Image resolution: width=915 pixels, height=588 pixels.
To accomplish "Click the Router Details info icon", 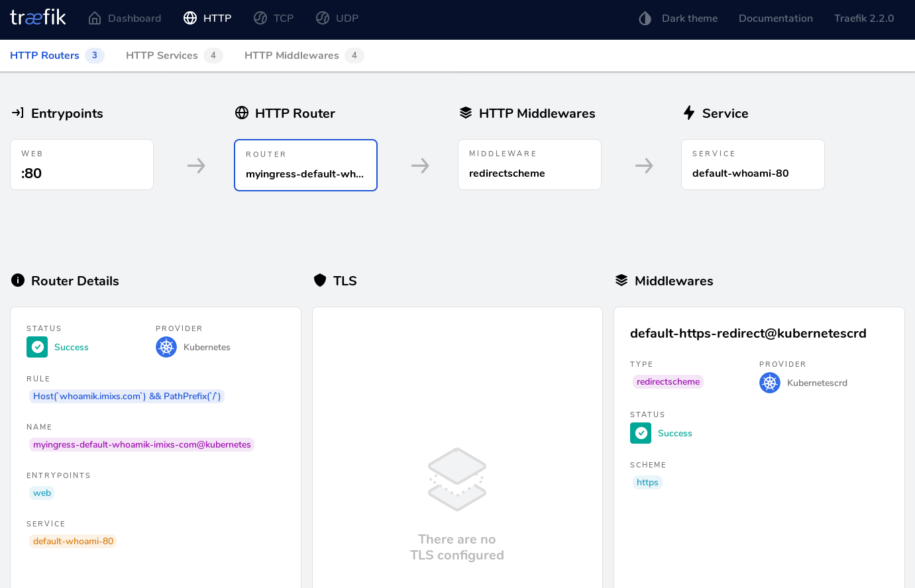I will [x=18, y=280].
